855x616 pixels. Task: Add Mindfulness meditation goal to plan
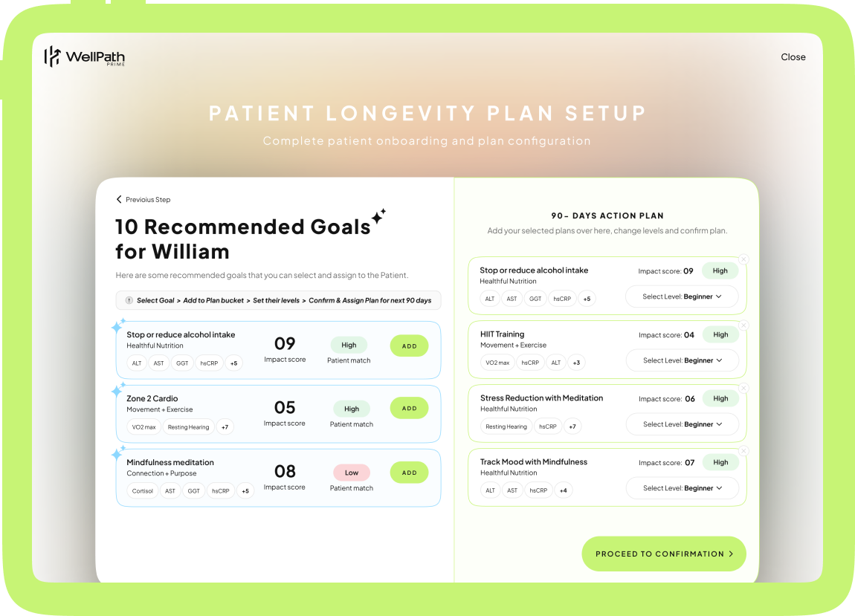tap(409, 473)
